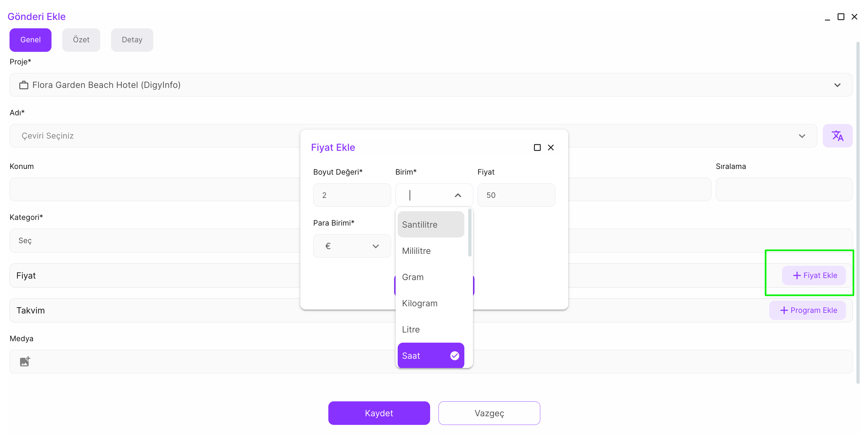Screen dimensions: 868x438
Task: Click the plus icon on Program Ekle
Action: 784,310
